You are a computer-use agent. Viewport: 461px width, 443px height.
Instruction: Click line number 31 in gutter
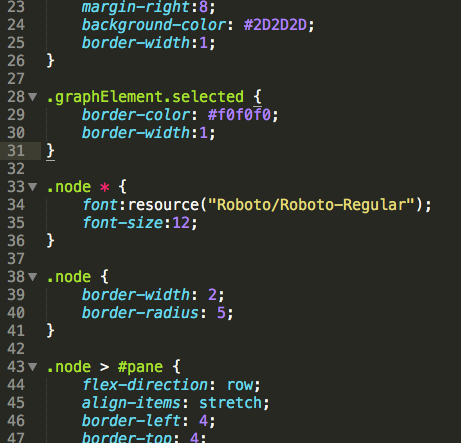pos(16,151)
